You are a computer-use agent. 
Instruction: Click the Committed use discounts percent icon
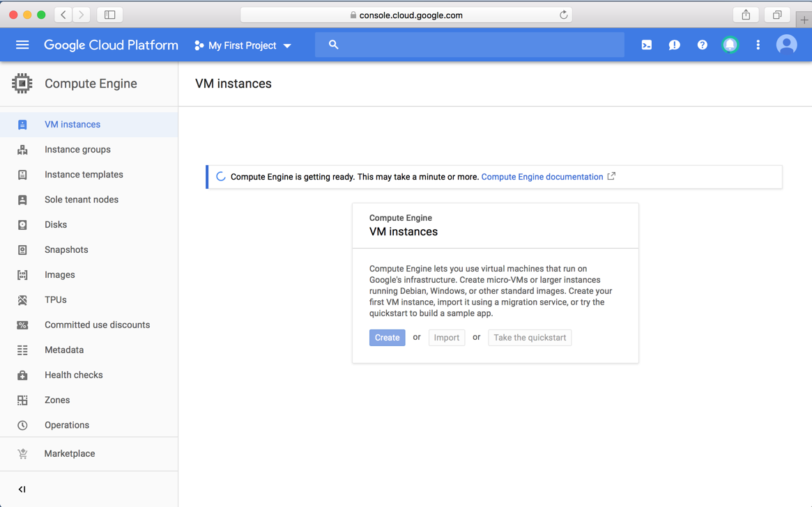pyautogui.click(x=22, y=325)
